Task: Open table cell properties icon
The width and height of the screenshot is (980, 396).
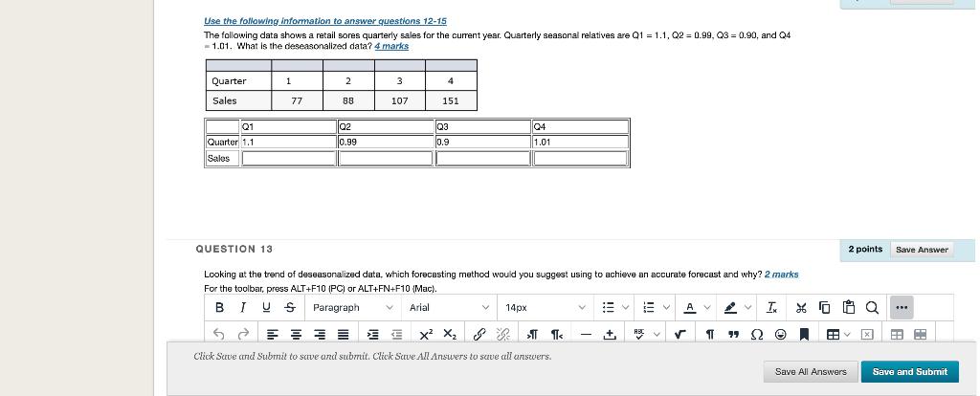Action: pyautogui.click(x=920, y=334)
